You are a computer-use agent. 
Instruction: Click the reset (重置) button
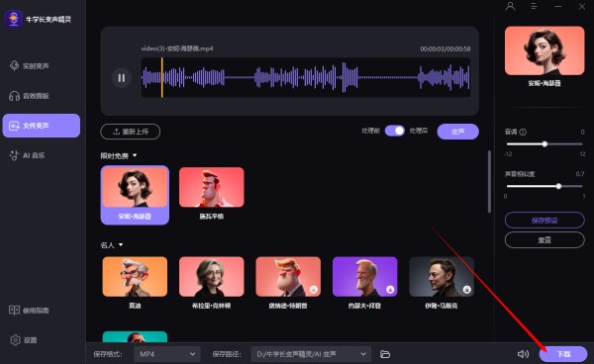coord(544,240)
